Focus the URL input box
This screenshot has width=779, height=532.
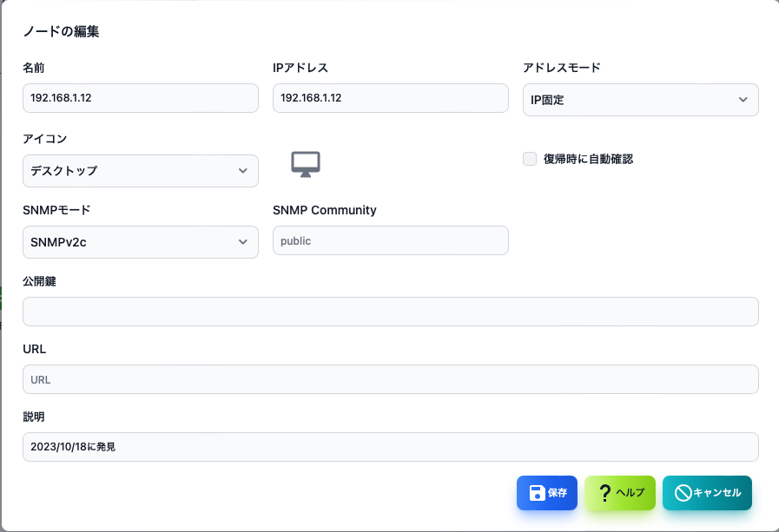click(x=391, y=379)
